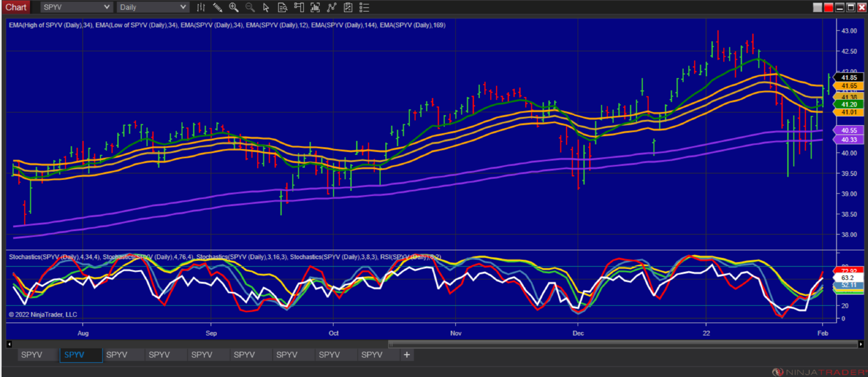Click the 38.00 price axis label
868x377 pixels.
tap(849, 235)
